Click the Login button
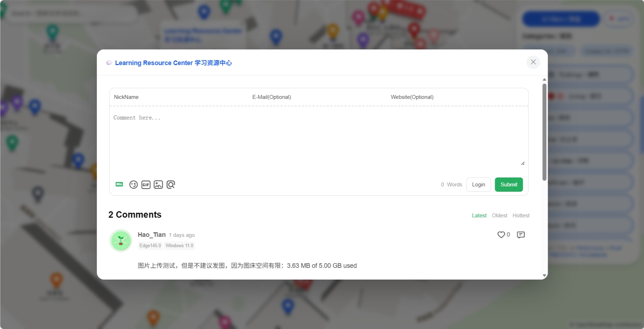The height and width of the screenshot is (329, 644). point(478,185)
